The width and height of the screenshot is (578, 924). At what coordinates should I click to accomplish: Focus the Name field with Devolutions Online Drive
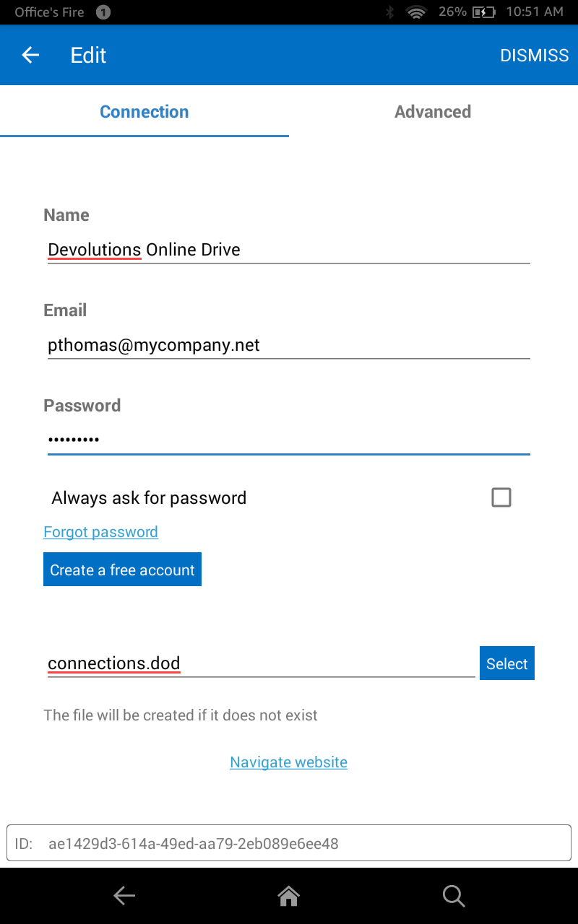click(289, 250)
